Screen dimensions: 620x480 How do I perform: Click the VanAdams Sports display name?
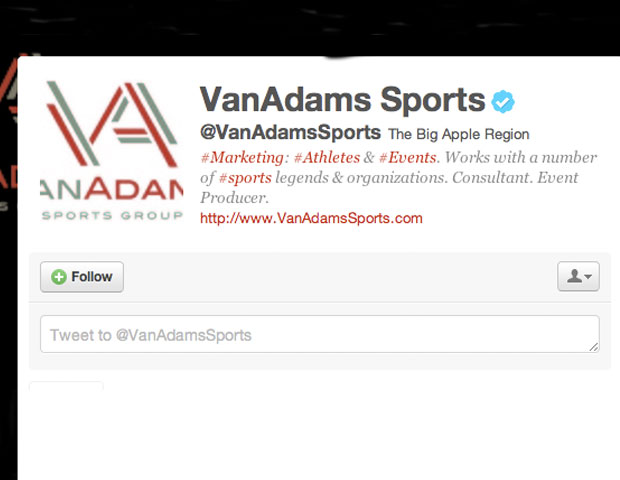[342, 100]
